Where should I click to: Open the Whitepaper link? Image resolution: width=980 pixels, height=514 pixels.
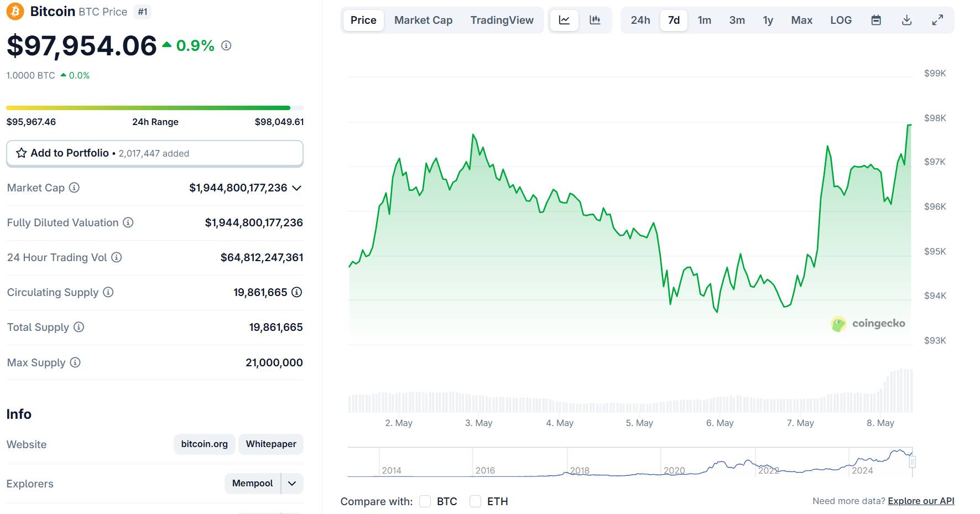271,444
